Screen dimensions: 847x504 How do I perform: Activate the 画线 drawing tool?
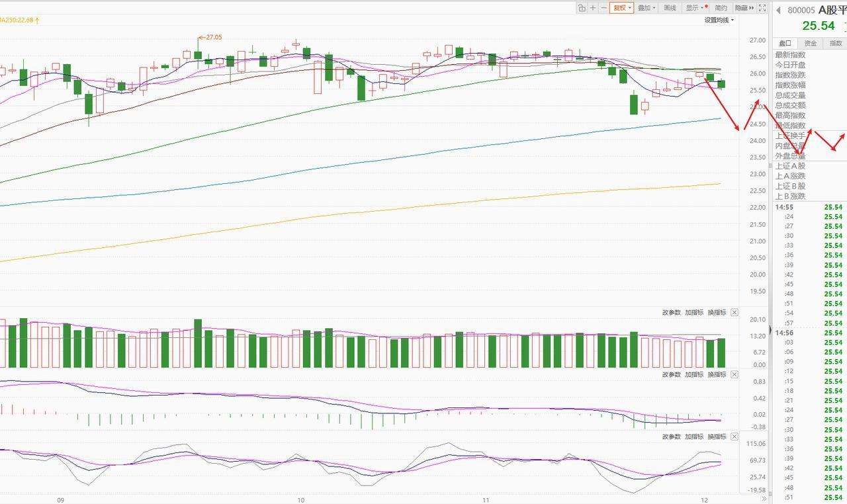(x=670, y=8)
